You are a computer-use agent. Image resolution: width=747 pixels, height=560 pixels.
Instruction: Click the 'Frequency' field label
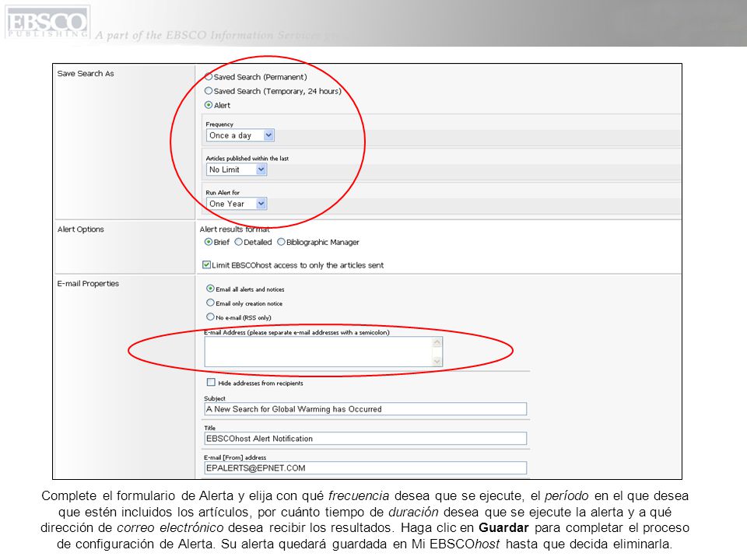point(219,124)
